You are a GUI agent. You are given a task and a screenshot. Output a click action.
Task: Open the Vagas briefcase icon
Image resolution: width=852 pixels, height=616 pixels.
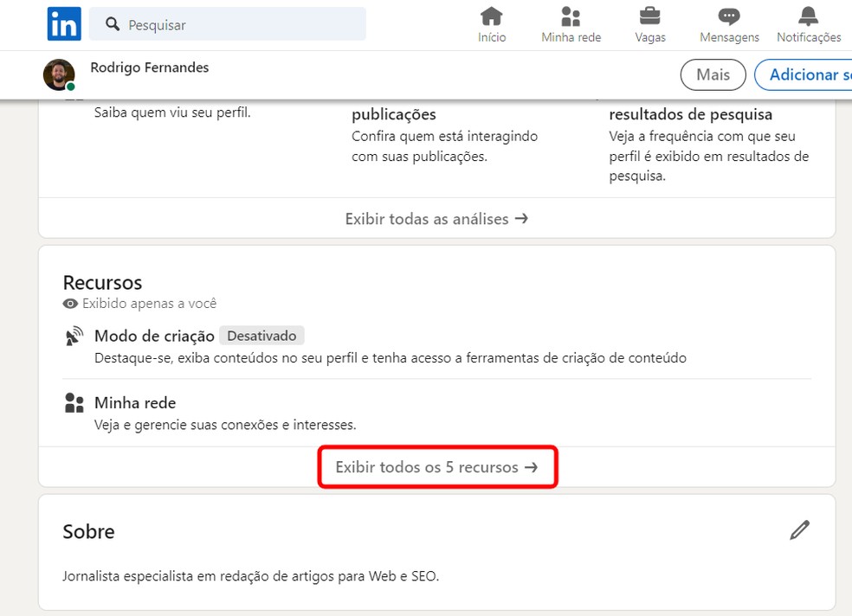[650, 16]
